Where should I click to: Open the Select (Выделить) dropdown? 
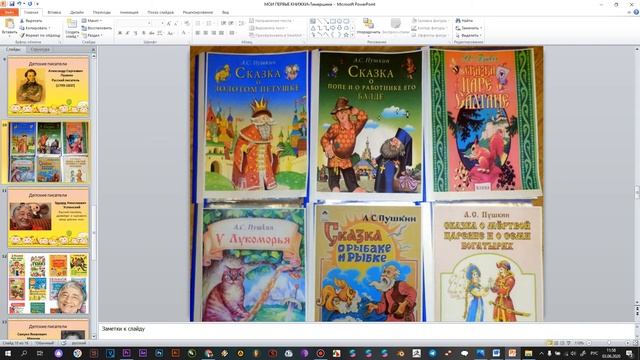(x=469, y=36)
